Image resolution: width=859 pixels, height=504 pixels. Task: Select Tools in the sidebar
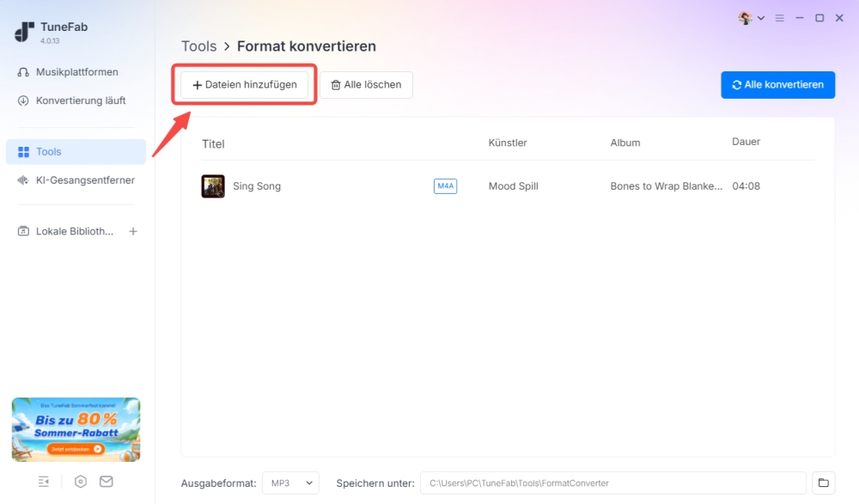76,152
